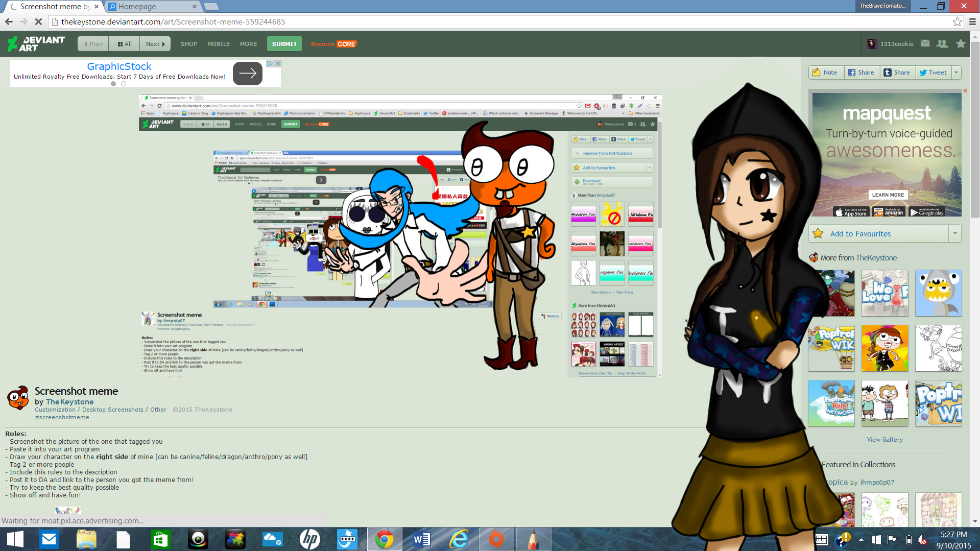This screenshot has height=551, width=980.
Task: Open the friends icon in DeviantArt header
Action: 942,44
